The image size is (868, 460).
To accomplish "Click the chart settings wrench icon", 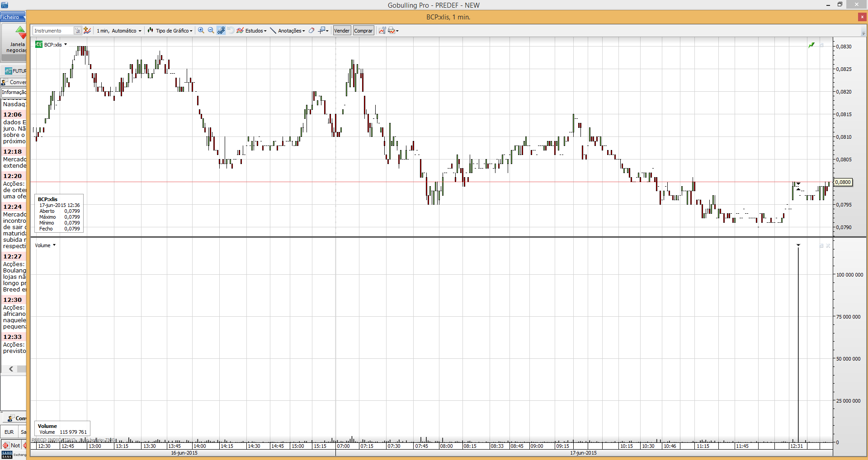I will tap(382, 30).
